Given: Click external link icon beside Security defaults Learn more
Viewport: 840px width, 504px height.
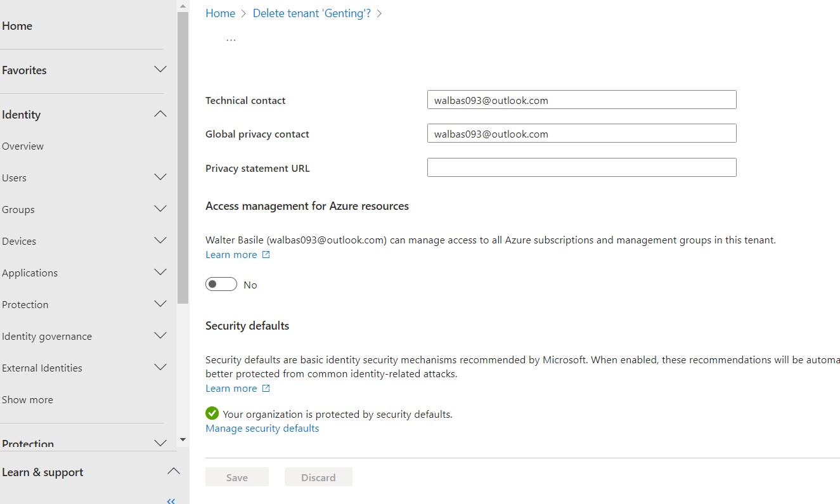Looking at the screenshot, I should 266,388.
